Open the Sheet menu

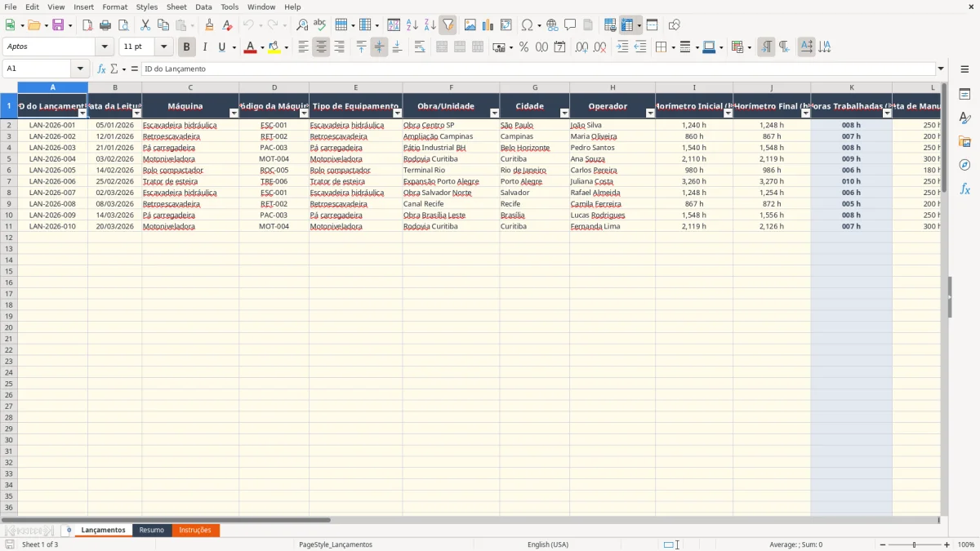coord(176,7)
